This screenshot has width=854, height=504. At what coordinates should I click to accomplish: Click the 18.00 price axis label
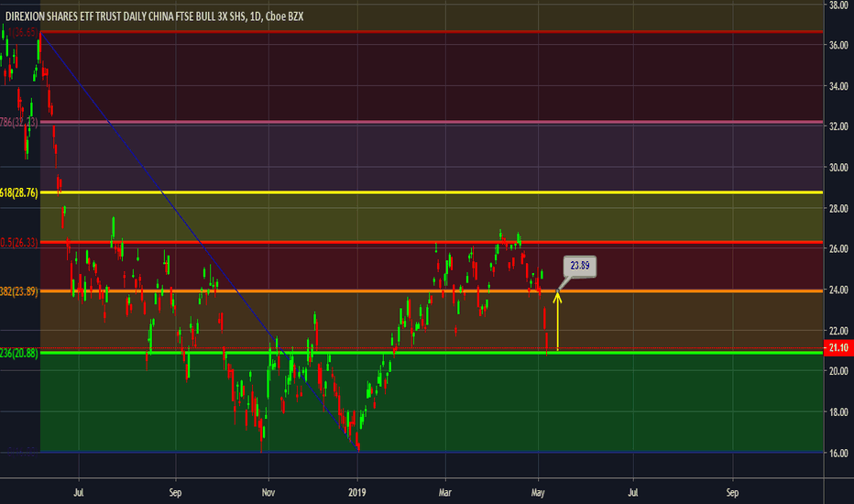click(x=838, y=412)
